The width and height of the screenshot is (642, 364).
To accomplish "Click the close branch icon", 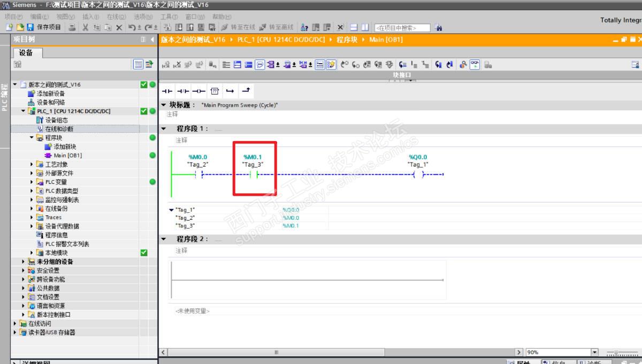I will pos(246,91).
